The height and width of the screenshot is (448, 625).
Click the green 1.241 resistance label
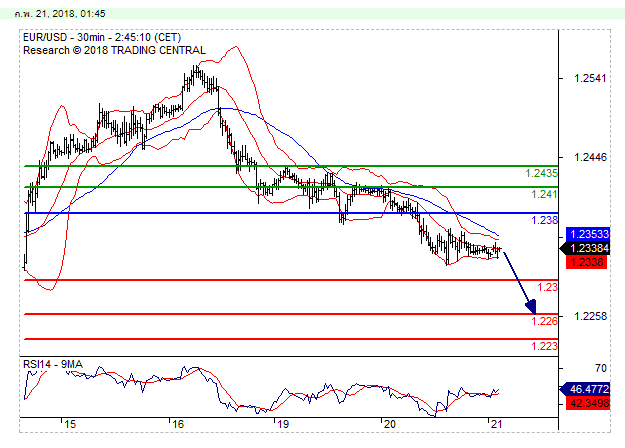pyautogui.click(x=544, y=195)
